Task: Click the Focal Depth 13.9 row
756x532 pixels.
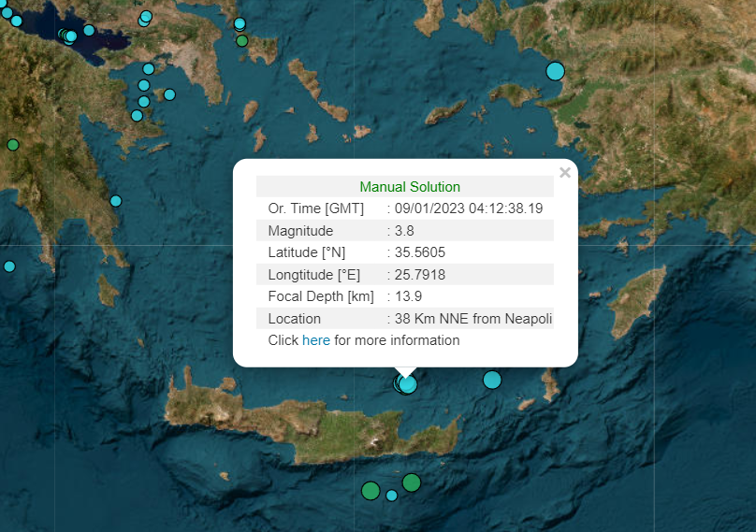Action: pyautogui.click(x=404, y=296)
